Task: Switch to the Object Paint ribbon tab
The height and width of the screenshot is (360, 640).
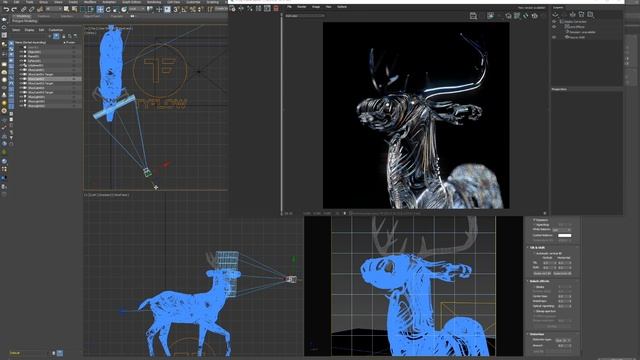Action: coord(92,16)
